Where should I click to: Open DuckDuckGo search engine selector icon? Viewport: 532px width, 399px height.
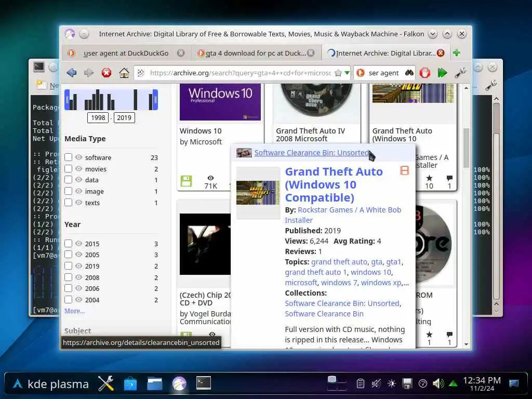pos(361,73)
